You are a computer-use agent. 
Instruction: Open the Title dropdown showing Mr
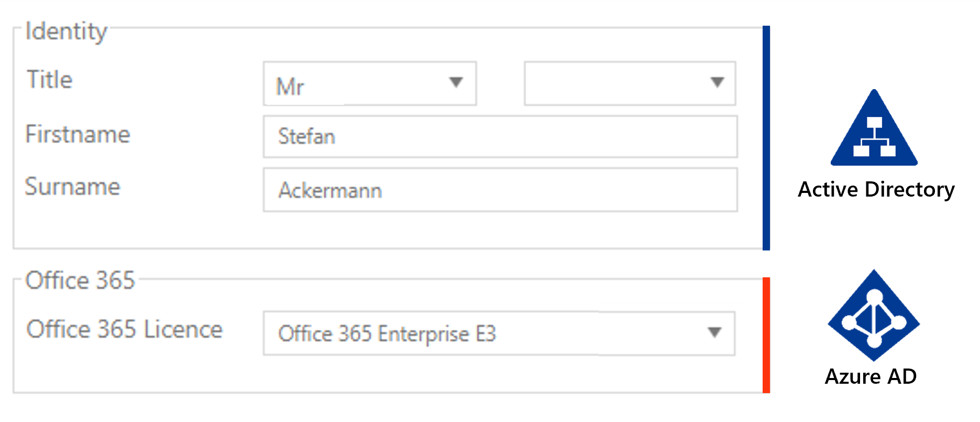(x=368, y=84)
